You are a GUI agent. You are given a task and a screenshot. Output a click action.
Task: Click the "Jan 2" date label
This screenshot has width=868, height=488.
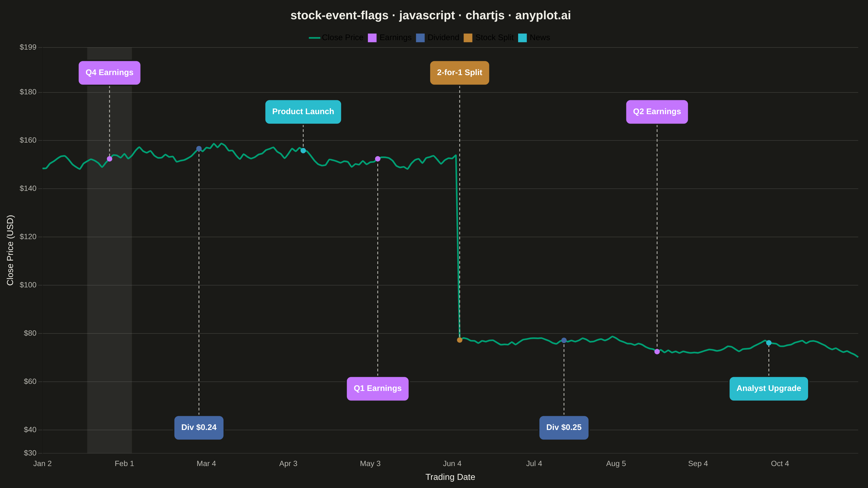pos(43,464)
